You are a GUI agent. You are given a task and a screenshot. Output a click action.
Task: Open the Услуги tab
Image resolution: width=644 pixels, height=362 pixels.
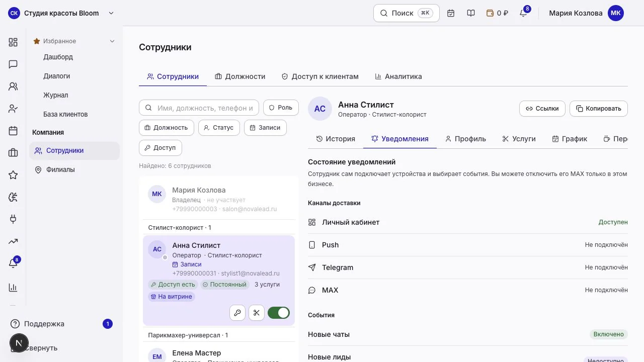coord(519,139)
